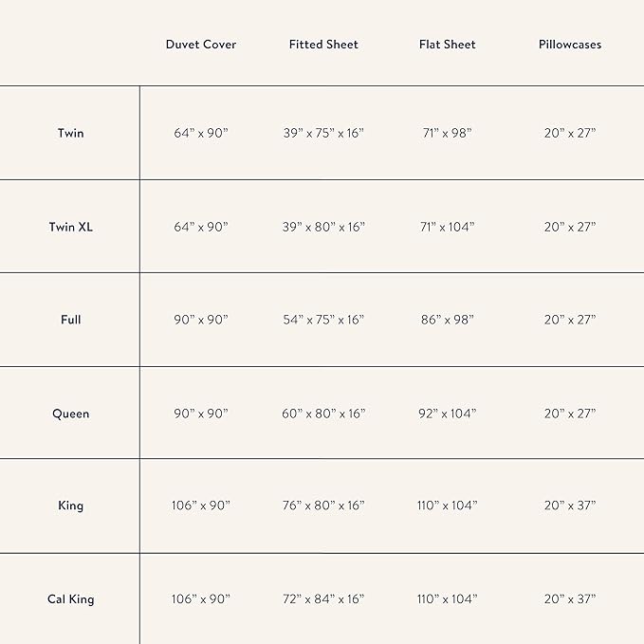Click the Full fitted sheet size 54" x 75" x 16"
This screenshot has width=644, height=644.
pos(323,320)
